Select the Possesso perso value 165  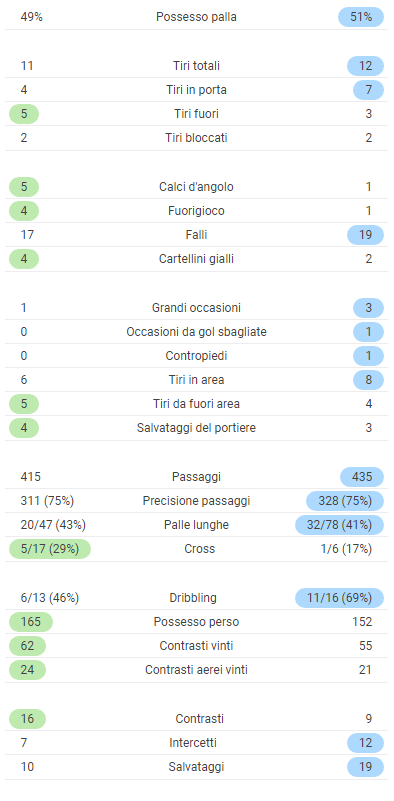click(31, 622)
